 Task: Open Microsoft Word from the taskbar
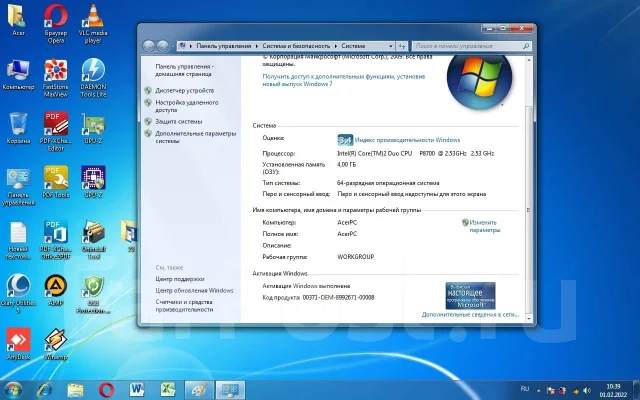(x=137, y=390)
